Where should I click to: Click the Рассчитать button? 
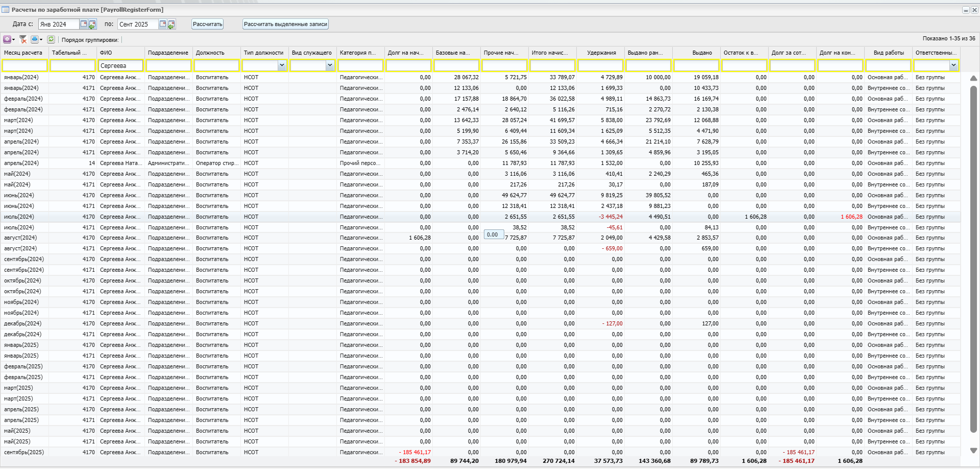208,24
